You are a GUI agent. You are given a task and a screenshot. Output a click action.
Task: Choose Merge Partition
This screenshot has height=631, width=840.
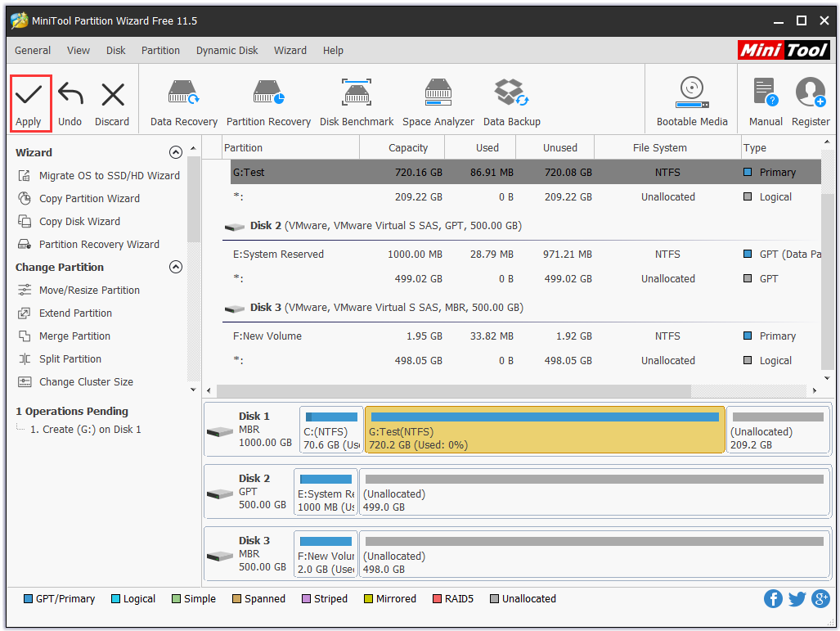click(x=65, y=336)
